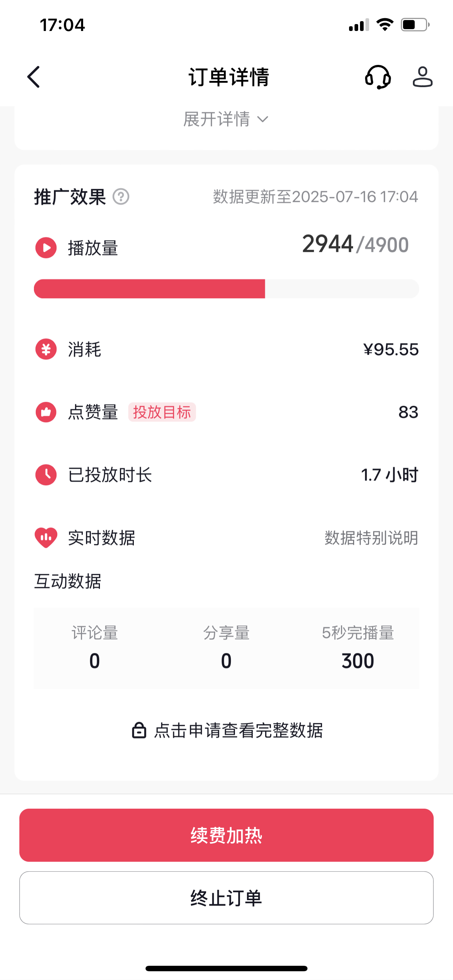Open the profile person icon

pos(423,77)
